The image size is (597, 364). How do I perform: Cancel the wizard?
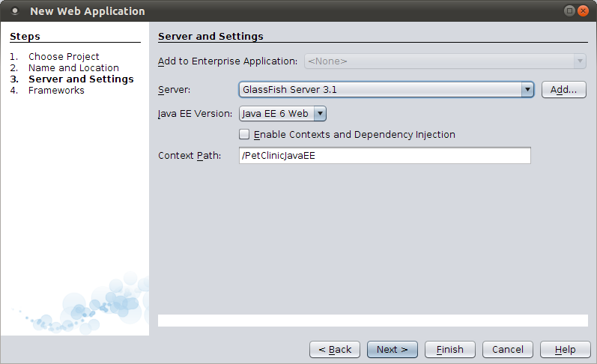point(508,350)
